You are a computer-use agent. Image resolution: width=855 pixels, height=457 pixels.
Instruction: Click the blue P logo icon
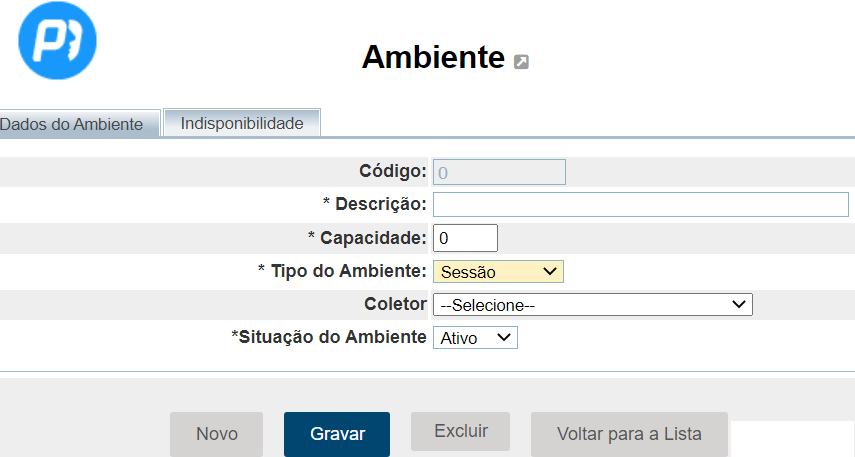58,40
